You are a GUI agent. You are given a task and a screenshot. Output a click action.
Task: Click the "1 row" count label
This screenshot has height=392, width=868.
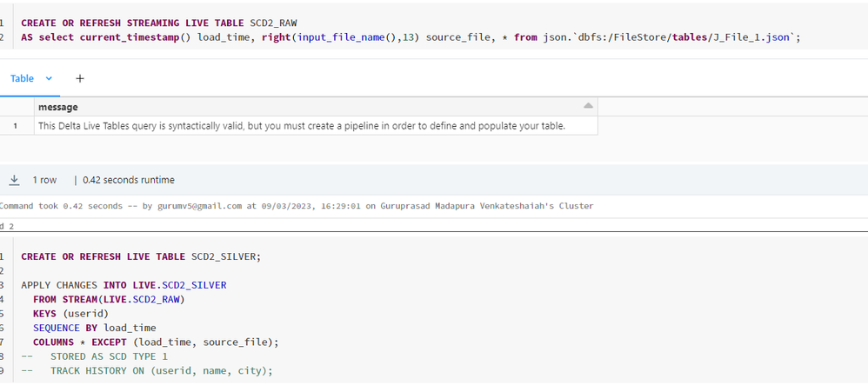pos(44,180)
